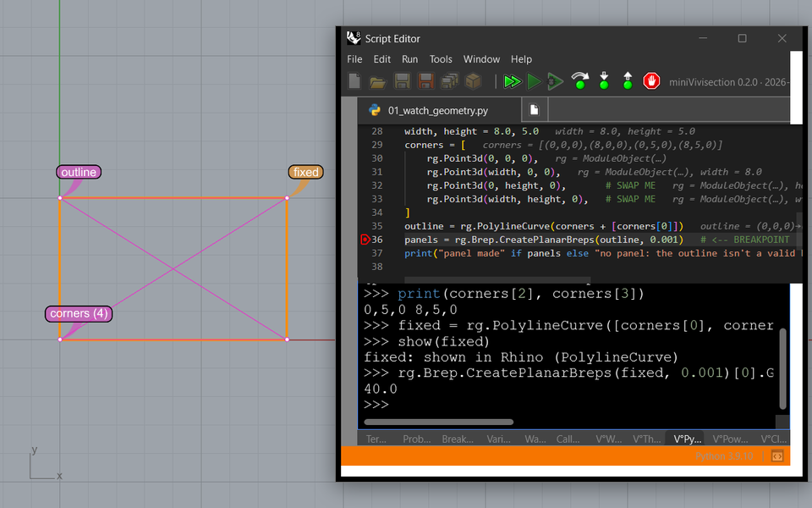The image size is (812, 508).
Task: Click the double green arrow continue icon
Action: coord(513,82)
